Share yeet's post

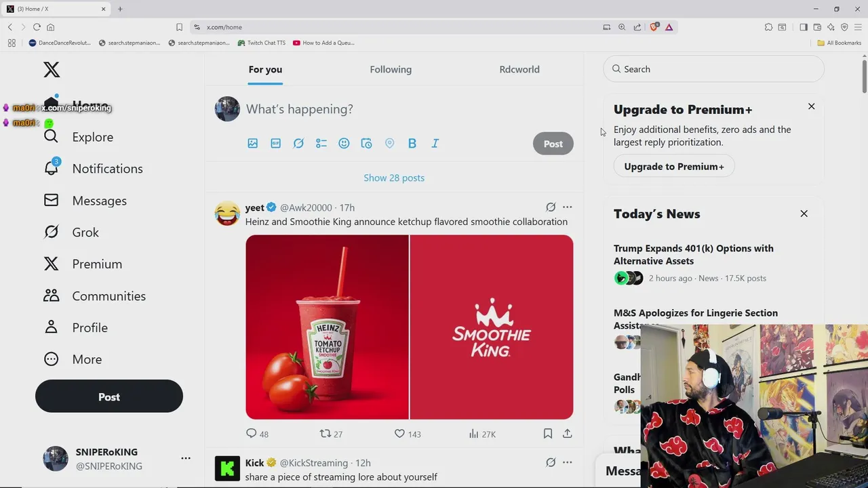[x=568, y=434]
